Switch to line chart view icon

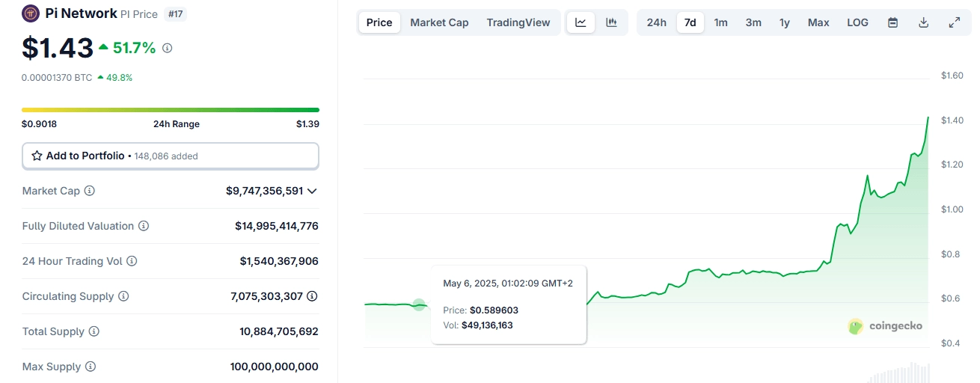pos(581,22)
